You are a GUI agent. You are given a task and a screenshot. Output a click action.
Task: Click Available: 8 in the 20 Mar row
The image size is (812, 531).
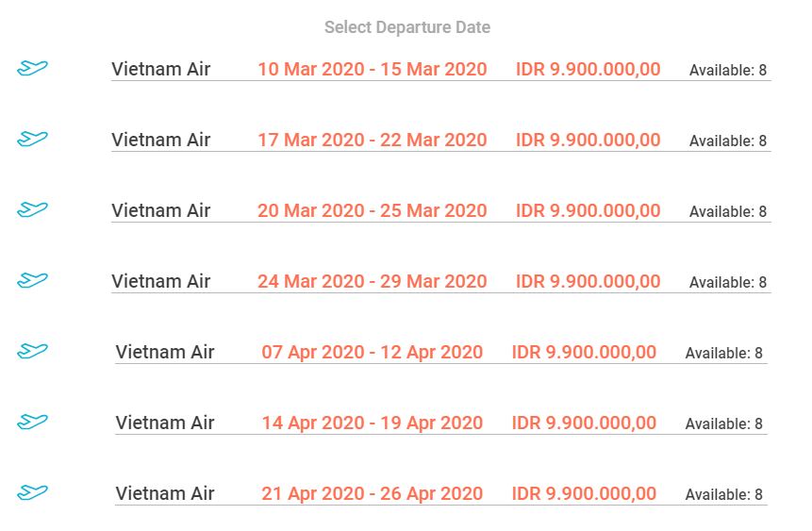(x=727, y=211)
